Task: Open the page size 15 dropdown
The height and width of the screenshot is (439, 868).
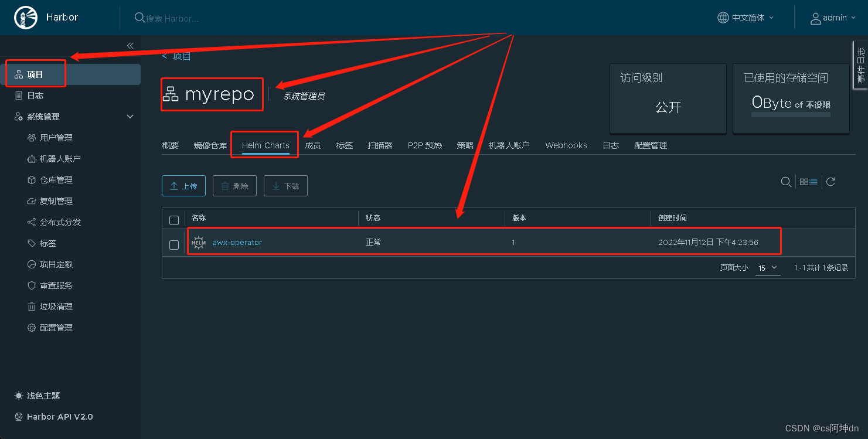Action: point(767,268)
